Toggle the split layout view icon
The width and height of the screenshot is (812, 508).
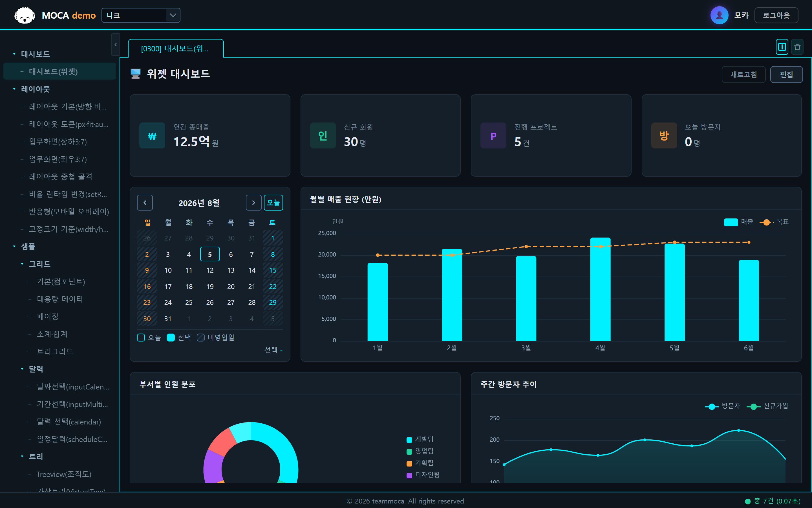point(782,47)
